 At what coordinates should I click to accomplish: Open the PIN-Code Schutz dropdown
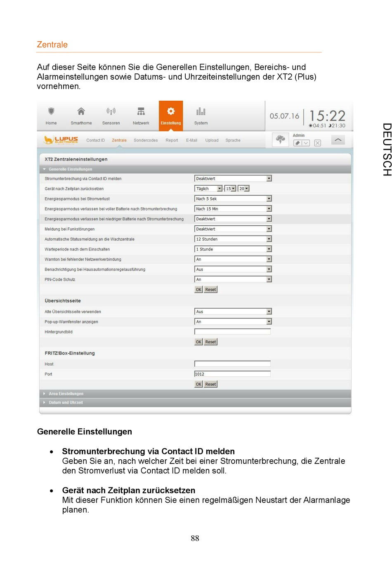tap(233, 279)
